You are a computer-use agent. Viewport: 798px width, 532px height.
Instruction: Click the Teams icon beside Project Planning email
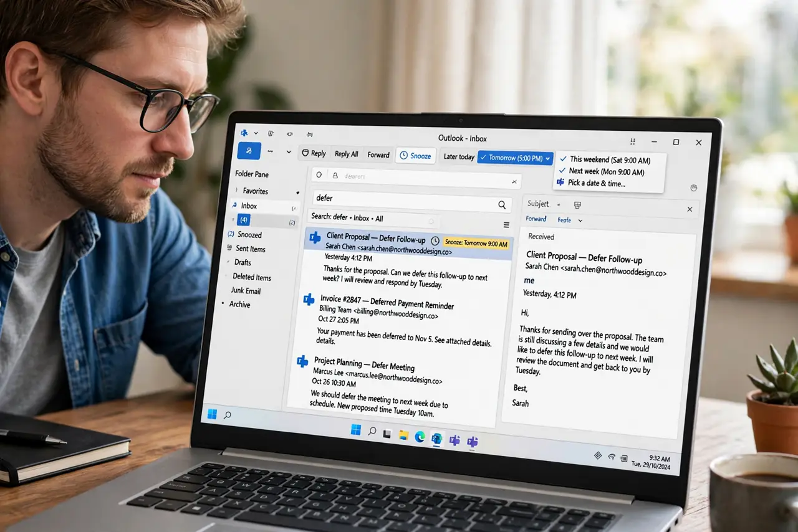[x=302, y=361]
